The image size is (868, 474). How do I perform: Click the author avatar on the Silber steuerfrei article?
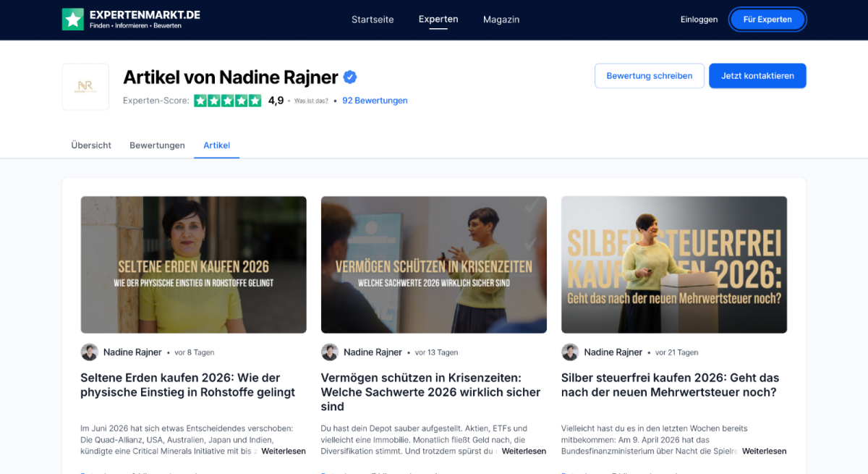pos(570,352)
